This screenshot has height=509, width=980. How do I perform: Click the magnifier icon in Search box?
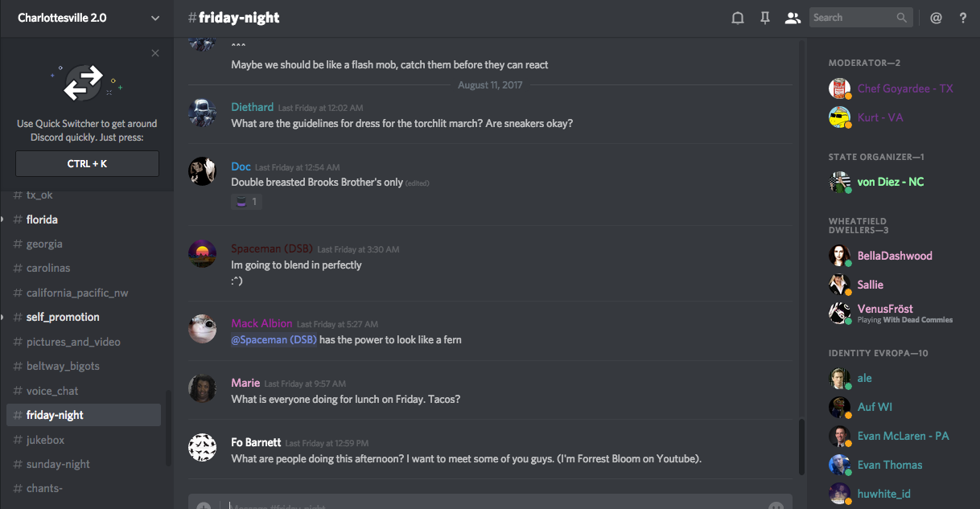click(x=902, y=18)
